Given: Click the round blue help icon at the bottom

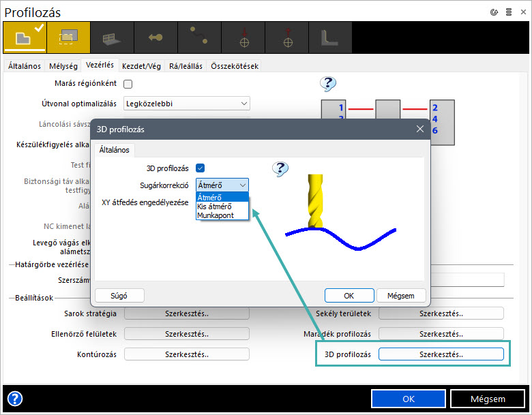Looking at the screenshot, I should click(x=15, y=399).
